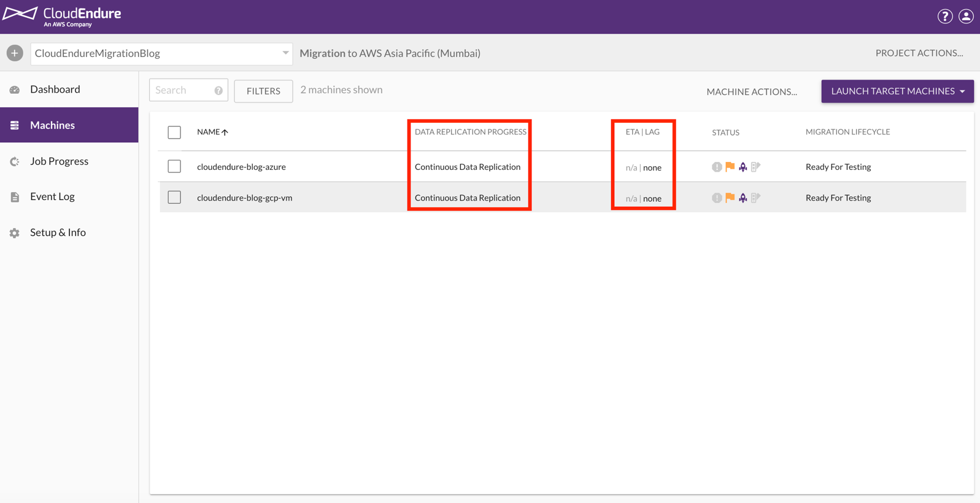Viewport: 980px width, 503px height.
Task: Open the Machine Actions menu
Action: click(x=752, y=91)
